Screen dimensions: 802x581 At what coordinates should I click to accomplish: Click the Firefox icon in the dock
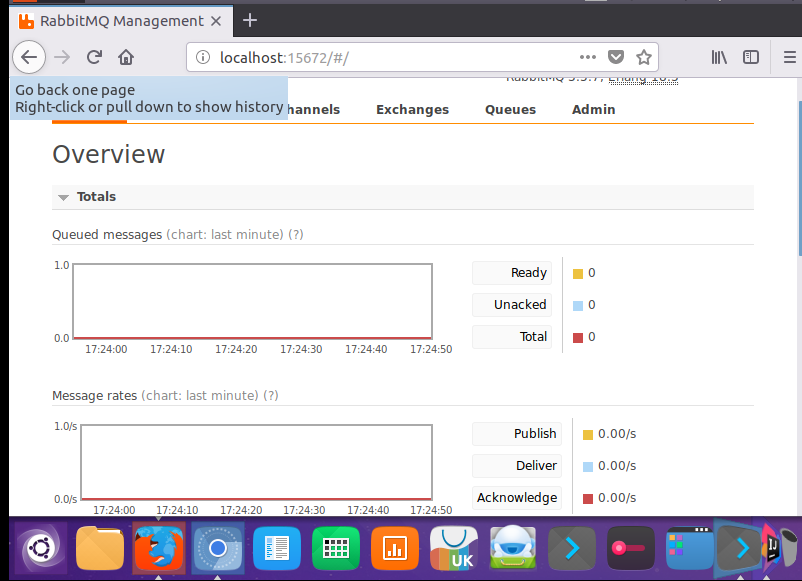tap(159, 548)
